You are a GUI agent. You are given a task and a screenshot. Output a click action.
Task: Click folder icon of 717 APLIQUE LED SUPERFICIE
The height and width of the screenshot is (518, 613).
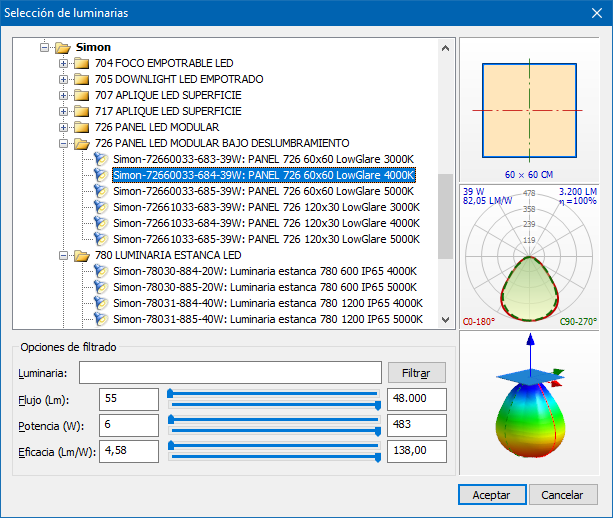[x=81, y=111]
